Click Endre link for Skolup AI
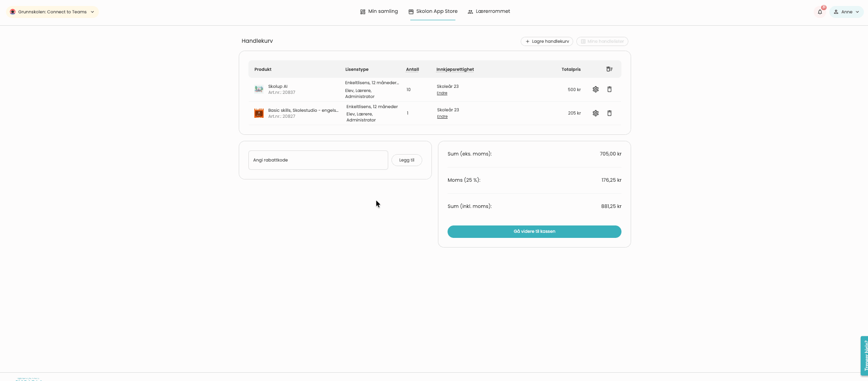 tap(442, 93)
